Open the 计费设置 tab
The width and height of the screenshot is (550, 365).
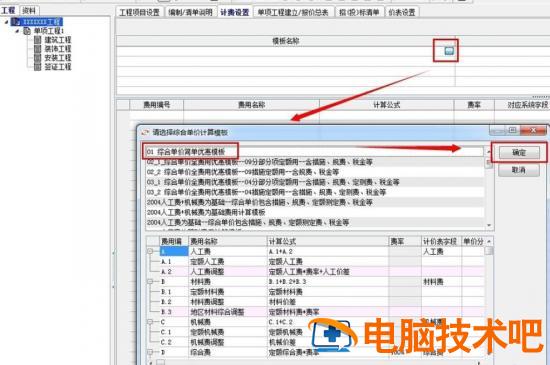[x=235, y=12]
